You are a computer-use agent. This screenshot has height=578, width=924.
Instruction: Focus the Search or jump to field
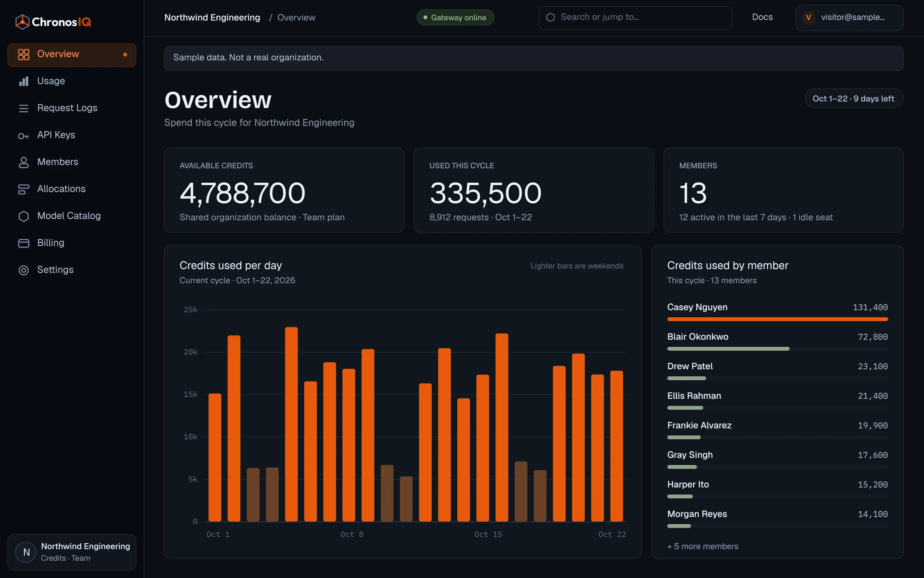(x=635, y=18)
